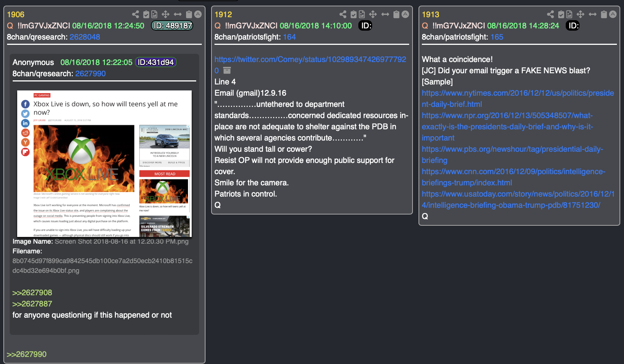The image size is (624, 364).
Task: Click horizontal-arrows width icon on post 1912
Action: coord(385,14)
